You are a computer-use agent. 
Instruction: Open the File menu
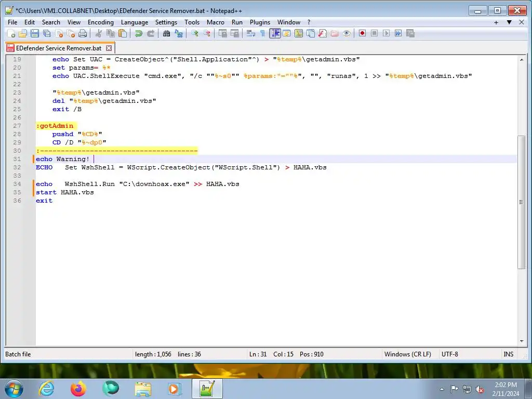12,22
